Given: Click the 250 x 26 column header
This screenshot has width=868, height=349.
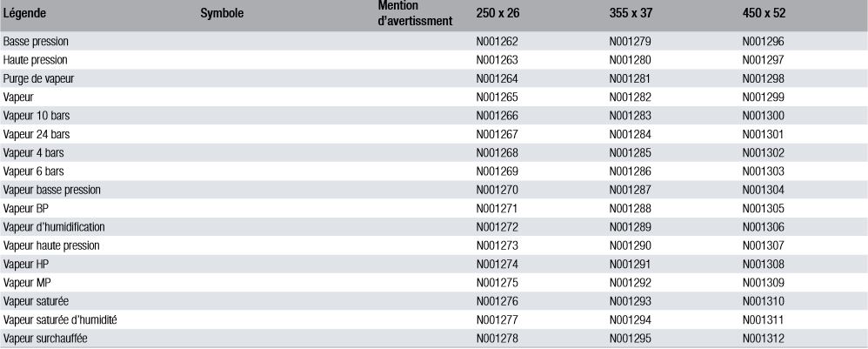Looking at the screenshot, I should (x=497, y=14).
